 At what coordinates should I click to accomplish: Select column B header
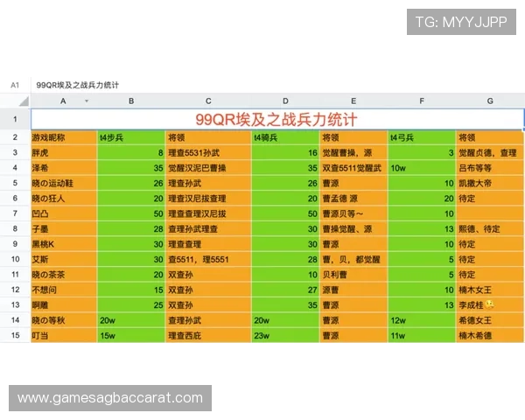131,101
